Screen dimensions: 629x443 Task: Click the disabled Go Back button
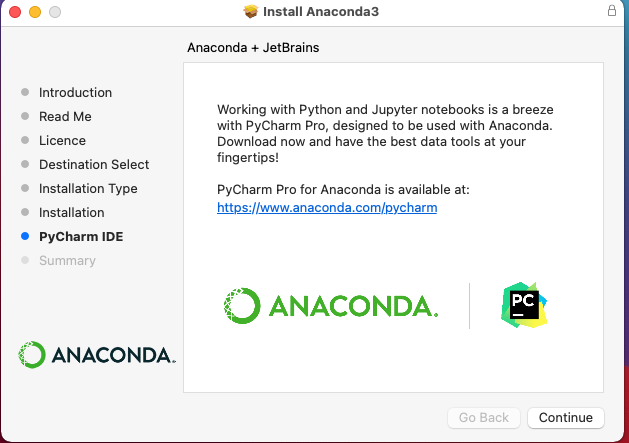[x=484, y=418]
